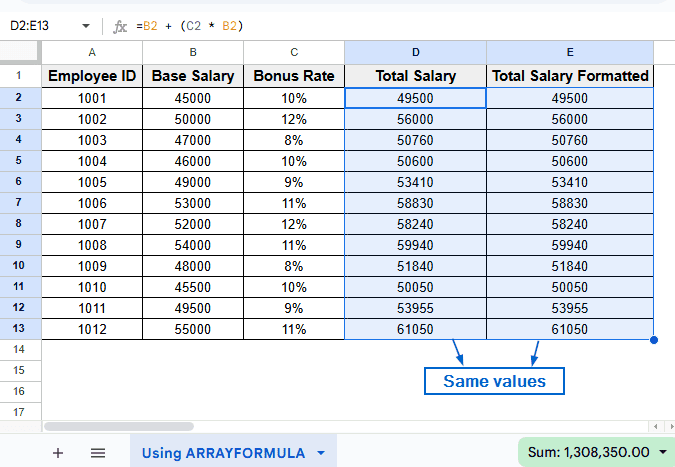
Task: Select the Base Salary cell 55000
Action: coord(193,329)
